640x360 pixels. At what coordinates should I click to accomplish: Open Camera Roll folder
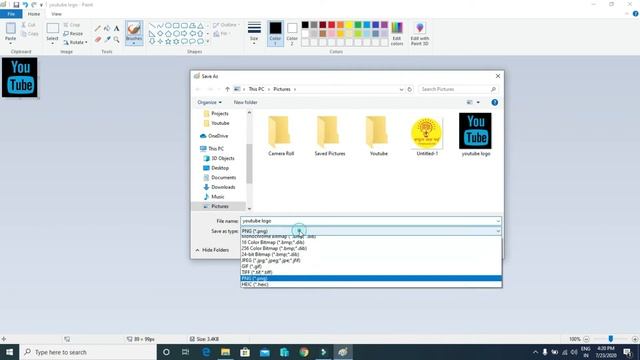click(x=281, y=136)
